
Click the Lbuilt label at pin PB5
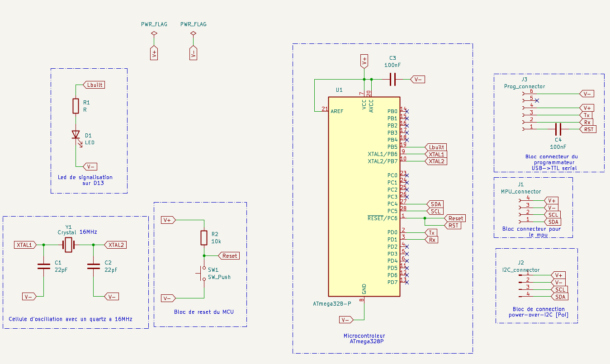click(436, 147)
